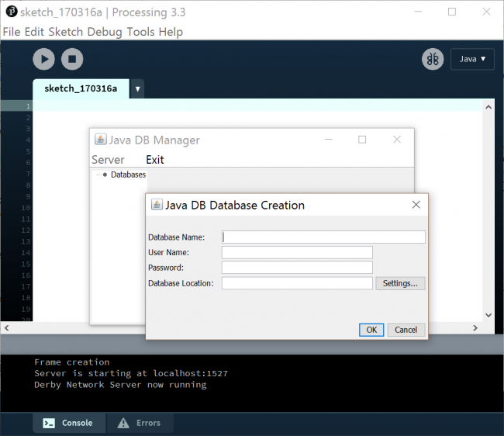Close the Java DB Manager window
The width and height of the screenshot is (504, 436).
click(x=397, y=139)
